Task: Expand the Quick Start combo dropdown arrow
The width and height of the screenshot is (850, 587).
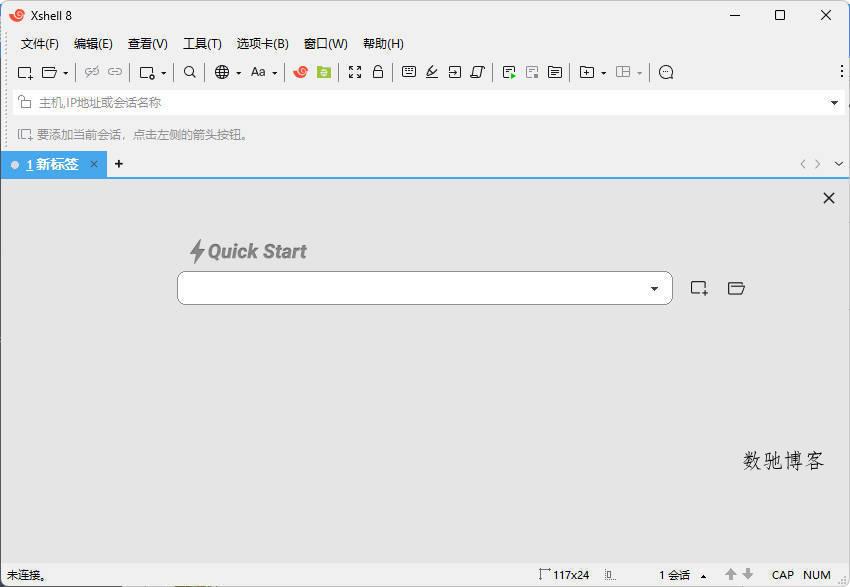Action: 654,288
